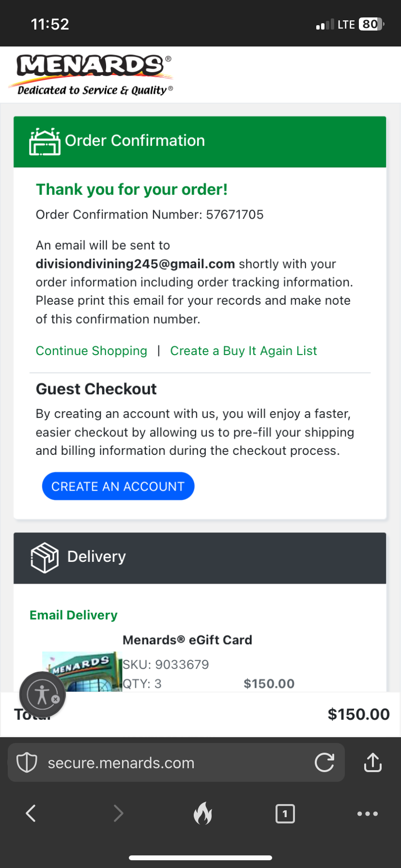This screenshot has width=401, height=868.
Task: Open the tab switcher
Action: (285, 813)
